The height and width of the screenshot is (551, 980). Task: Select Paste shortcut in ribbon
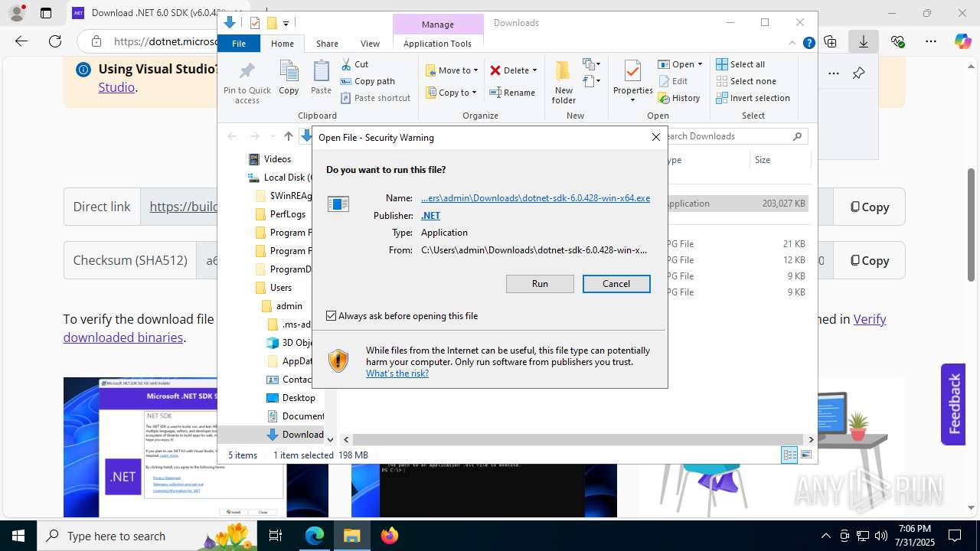click(375, 98)
